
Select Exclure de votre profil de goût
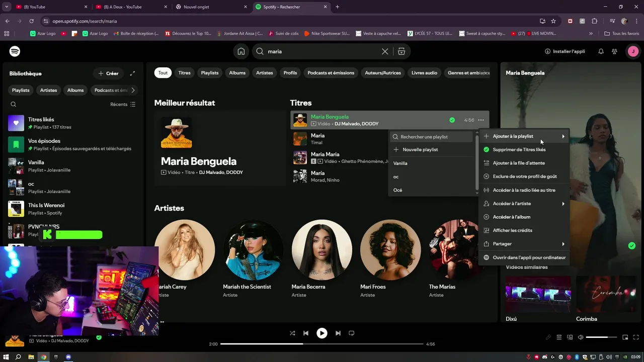(x=524, y=176)
